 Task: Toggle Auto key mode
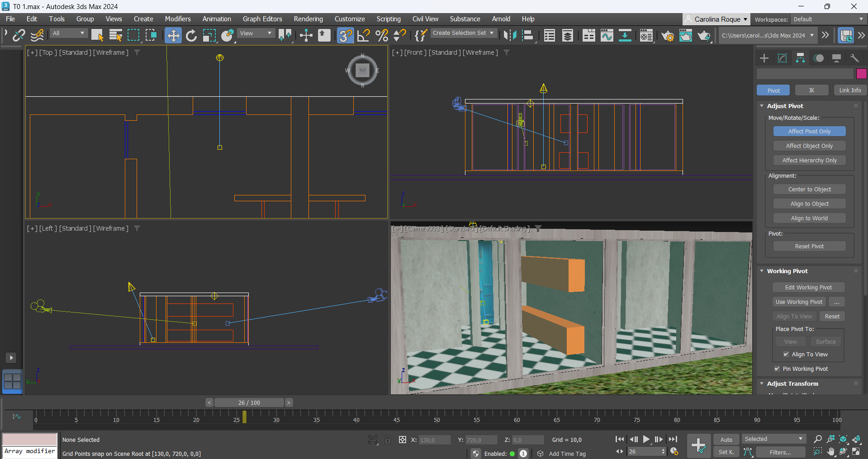pyautogui.click(x=726, y=440)
